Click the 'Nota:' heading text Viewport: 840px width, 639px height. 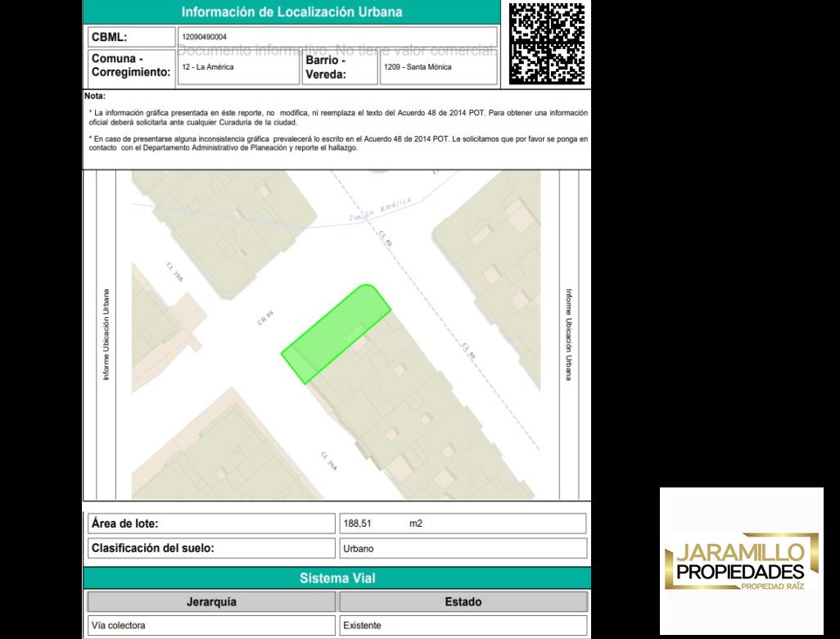(95, 96)
